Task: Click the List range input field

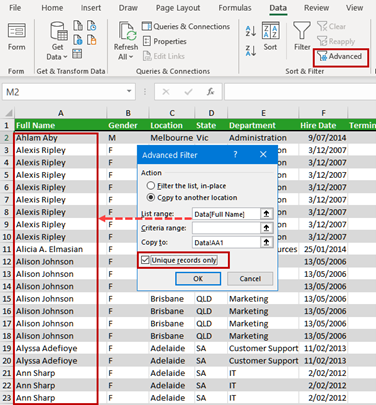Action: (x=226, y=214)
